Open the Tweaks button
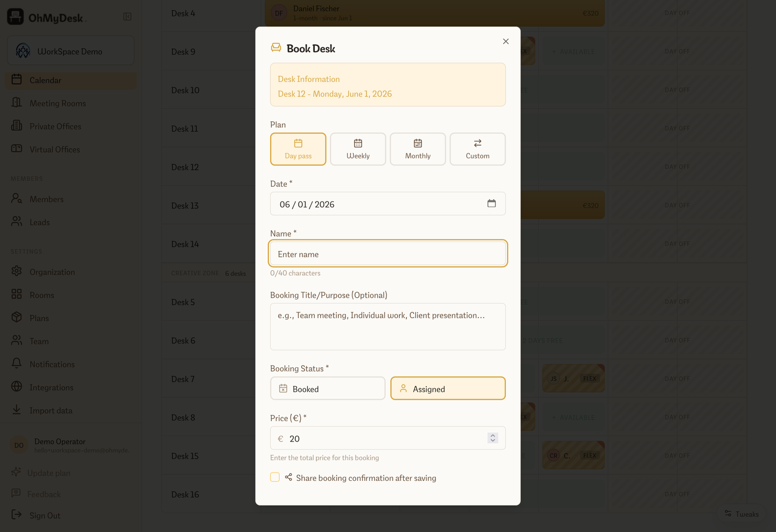Screen dimensions: 776x532 [742, 514]
